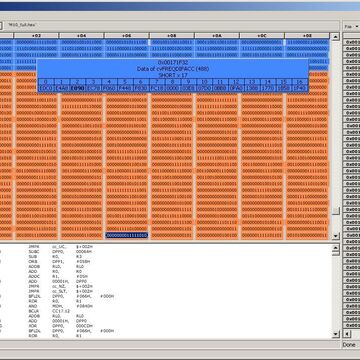Select the 'JMPR cc_NZ' disassembly line
360x360 pixels.
pyautogui.click(x=60, y=286)
